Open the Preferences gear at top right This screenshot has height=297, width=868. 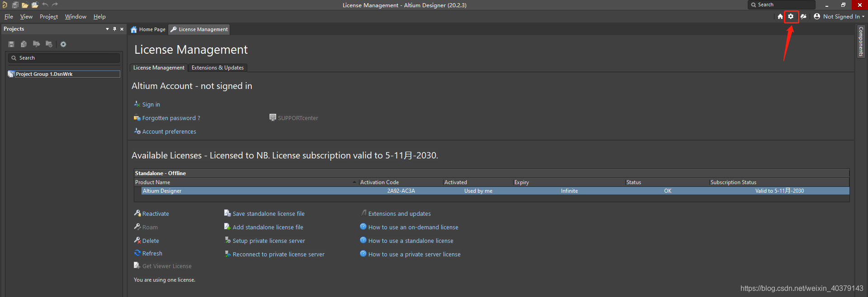point(791,16)
